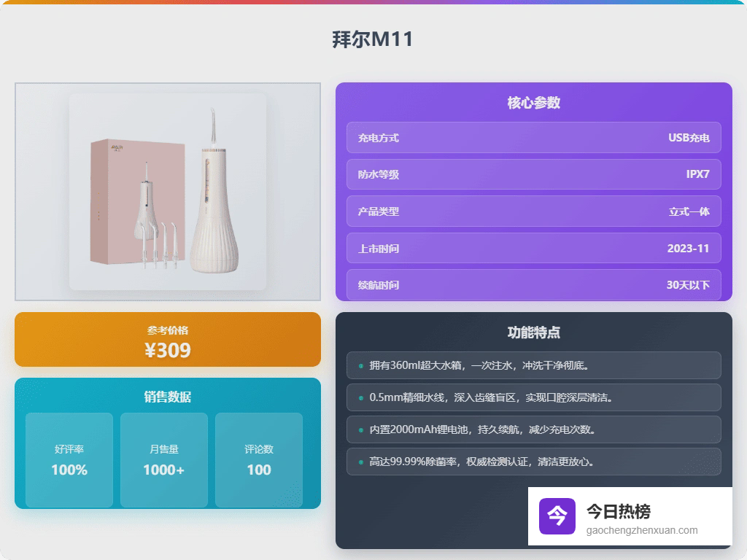747x560 pixels.
Task: Click the 核心参数 section heading
Action: point(533,103)
